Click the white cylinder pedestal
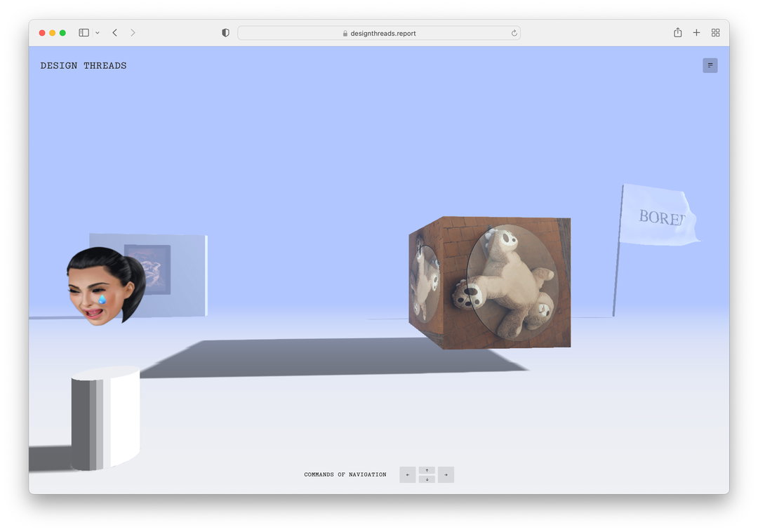The image size is (758, 532). click(x=106, y=418)
